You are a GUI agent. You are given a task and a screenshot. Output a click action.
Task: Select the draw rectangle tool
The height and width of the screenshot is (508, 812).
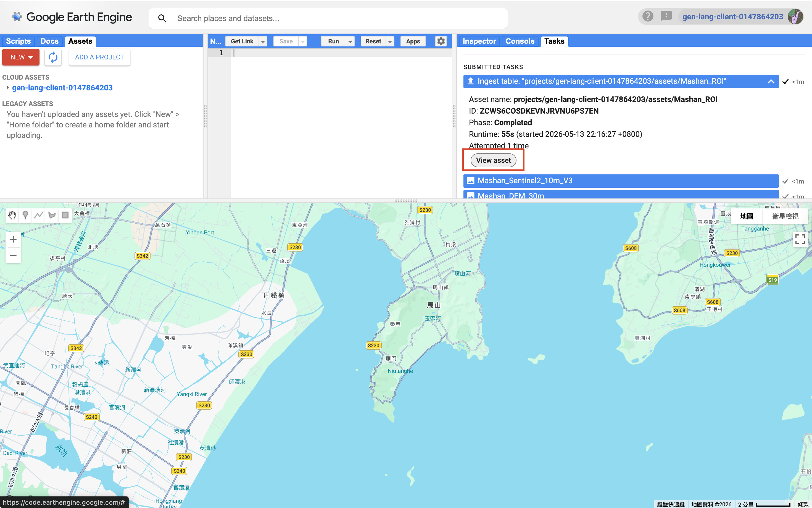click(x=65, y=215)
